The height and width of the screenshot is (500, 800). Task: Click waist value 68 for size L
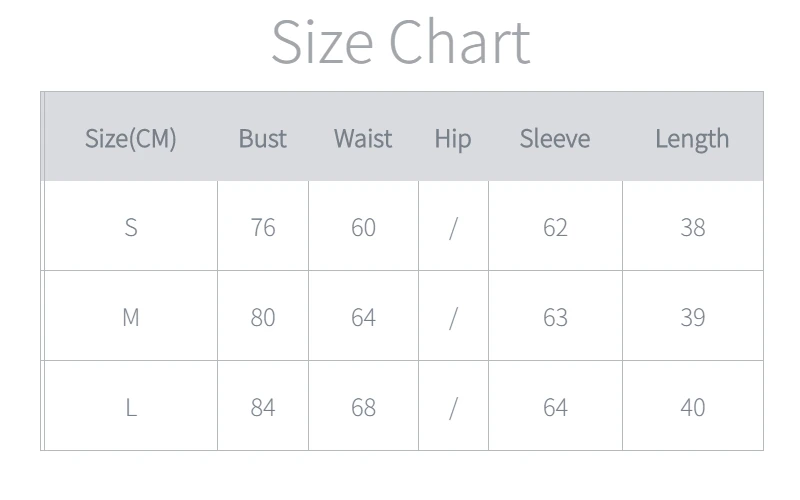pos(363,407)
